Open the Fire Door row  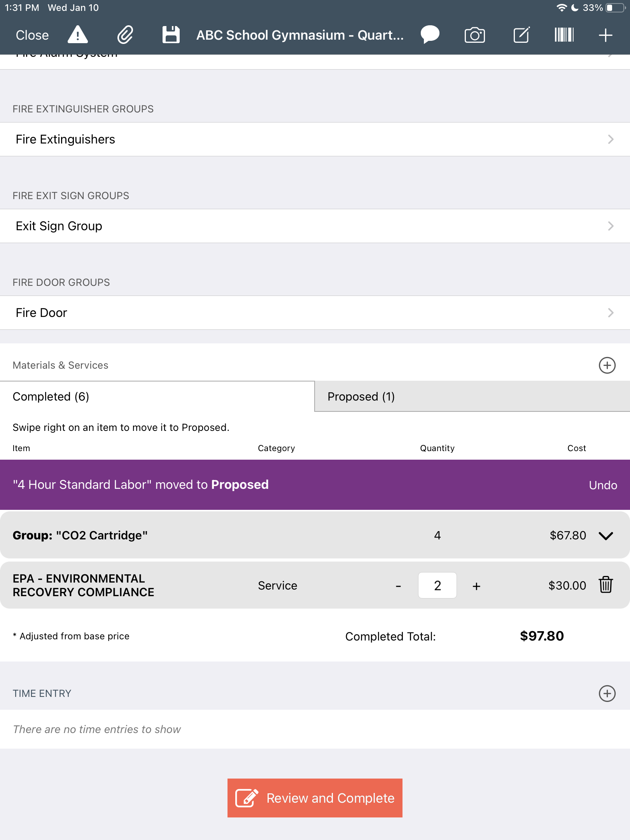(315, 313)
